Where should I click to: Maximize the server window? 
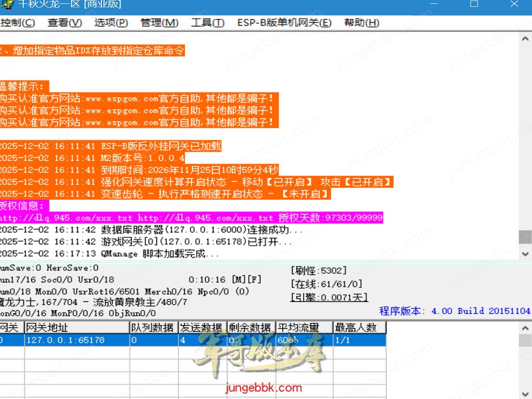pyautogui.click(x=474, y=4)
